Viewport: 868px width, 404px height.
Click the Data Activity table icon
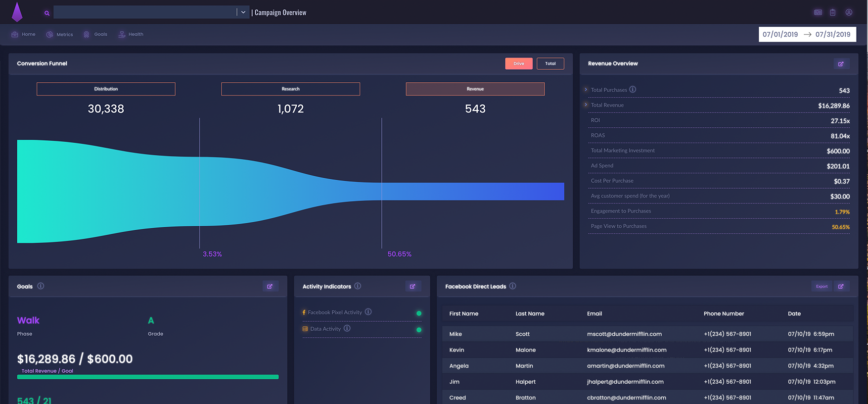pyautogui.click(x=305, y=329)
